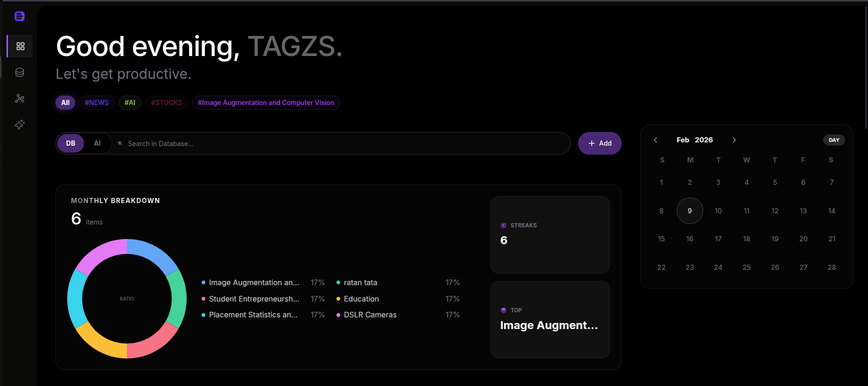Open the AI sparkle icon in the sidebar
The width and height of the screenshot is (868, 386).
(x=20, y=125)
